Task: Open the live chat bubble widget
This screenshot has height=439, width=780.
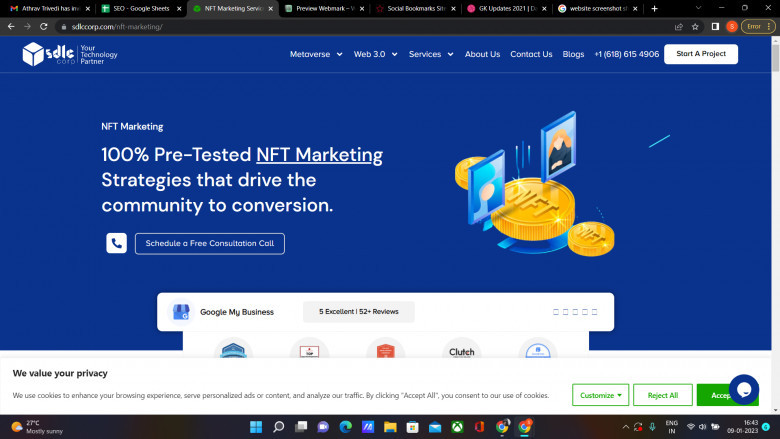Action: pyautogui.click(x=743, y=388)
